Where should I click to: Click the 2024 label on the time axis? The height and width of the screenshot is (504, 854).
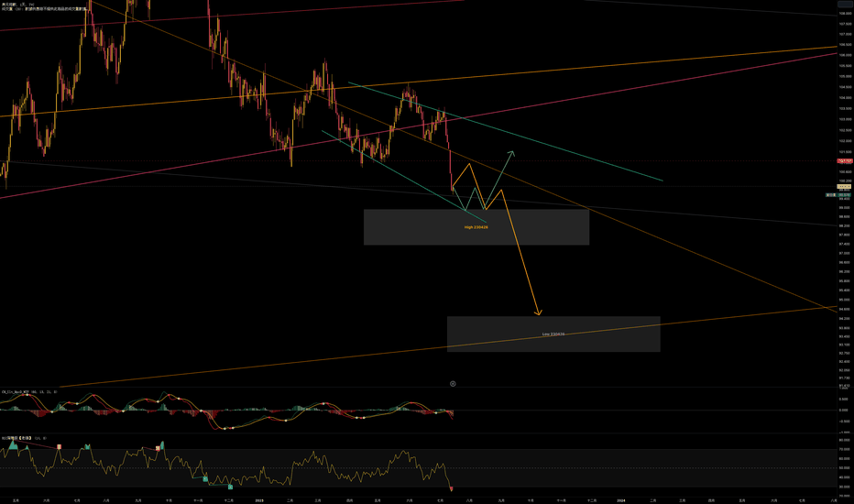point(621,500)
